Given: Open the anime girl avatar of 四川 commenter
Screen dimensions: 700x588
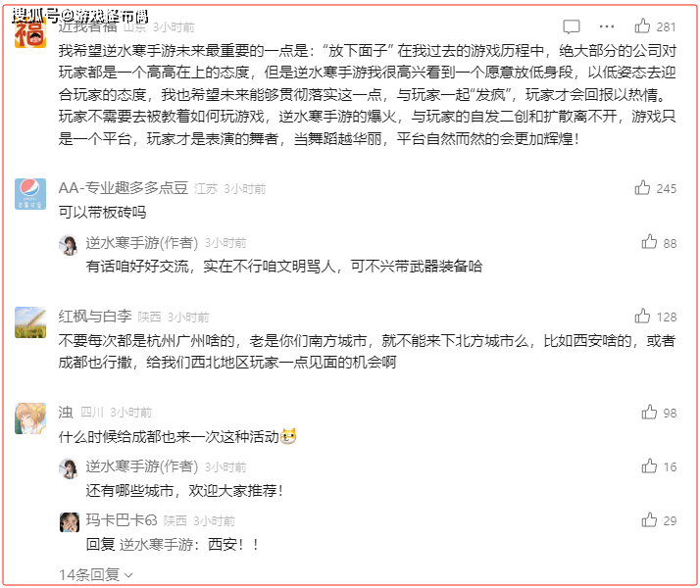Looking at the screenshot, I should click(30, 418).
